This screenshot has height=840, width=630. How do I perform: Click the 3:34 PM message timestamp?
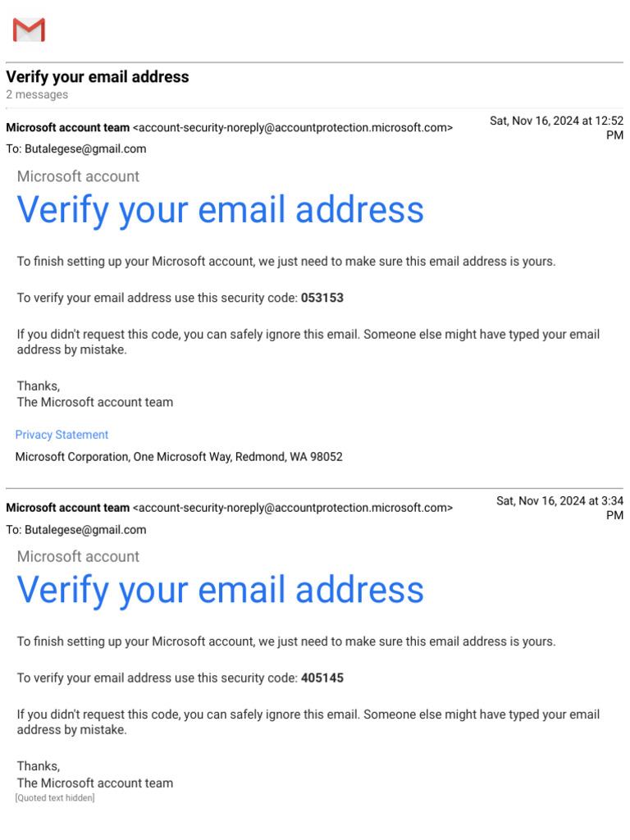tap(559, 508)
